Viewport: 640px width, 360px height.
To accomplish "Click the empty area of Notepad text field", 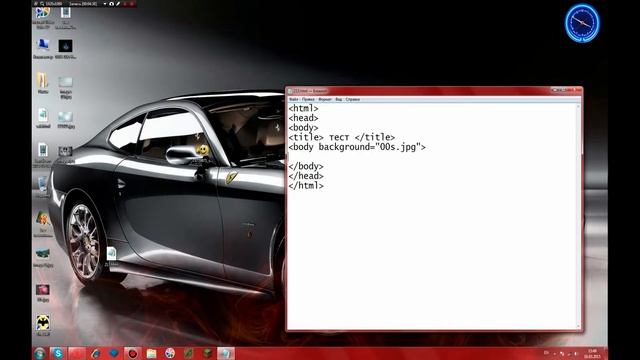I will [x=432, y=261].
